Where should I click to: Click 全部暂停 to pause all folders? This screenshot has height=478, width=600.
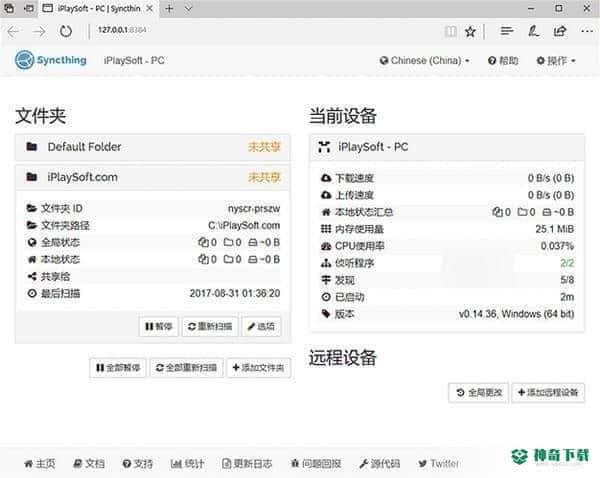click(x=118, y=368)
